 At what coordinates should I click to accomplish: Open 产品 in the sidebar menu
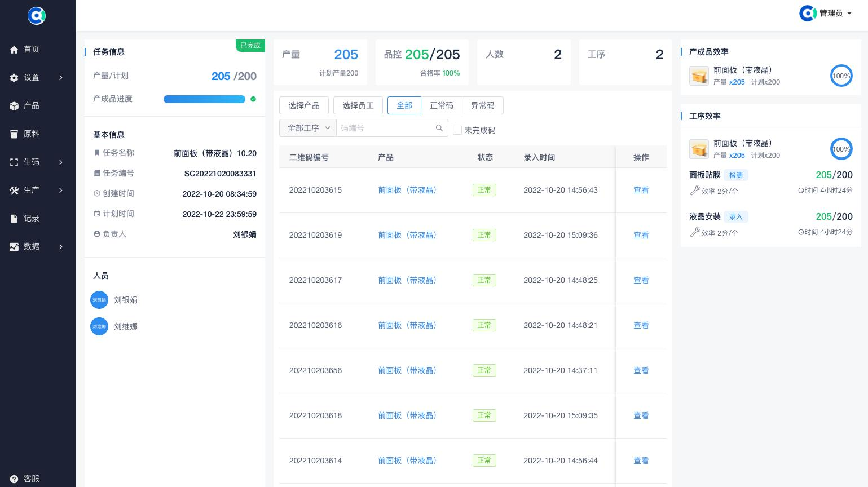[38, 106]
